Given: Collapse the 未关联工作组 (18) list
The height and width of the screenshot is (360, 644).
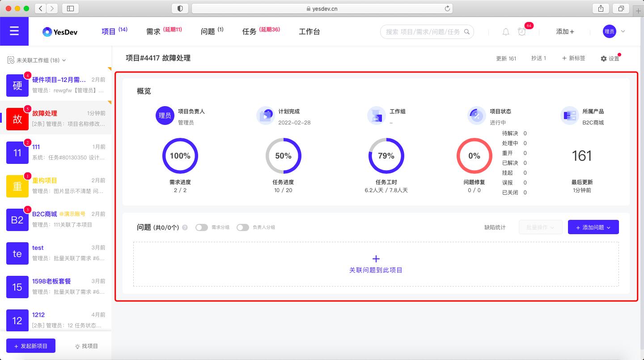Looking at the screenshot, I should click(64, 60).
